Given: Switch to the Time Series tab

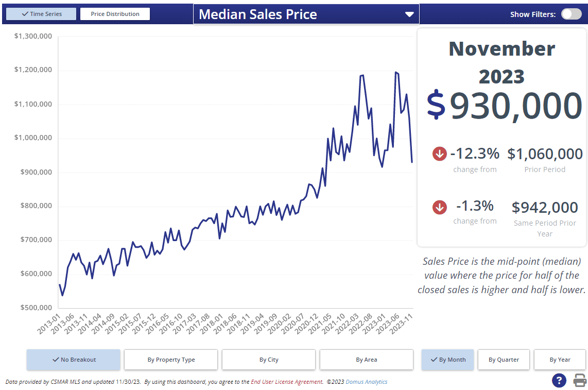Looking at the screenshot, I should 41,14.
